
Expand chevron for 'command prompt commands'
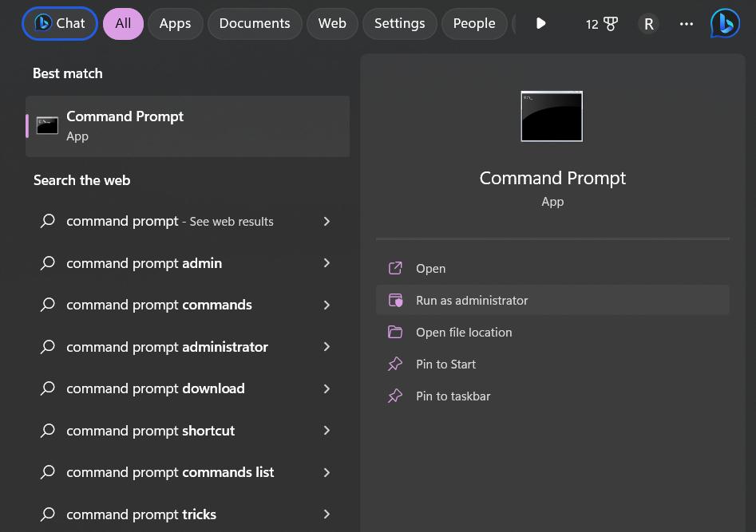click(x=327, y=305)
